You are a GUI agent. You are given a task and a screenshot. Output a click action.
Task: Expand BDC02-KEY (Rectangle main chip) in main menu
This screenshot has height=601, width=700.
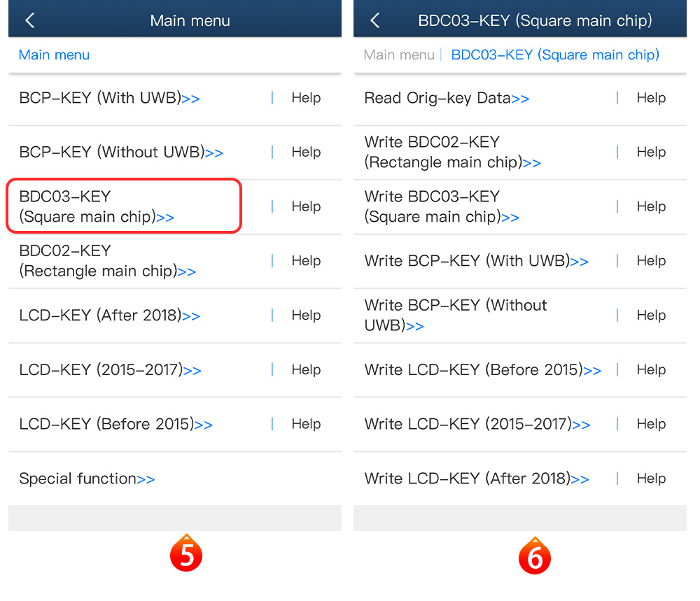[x=107, y=261]
